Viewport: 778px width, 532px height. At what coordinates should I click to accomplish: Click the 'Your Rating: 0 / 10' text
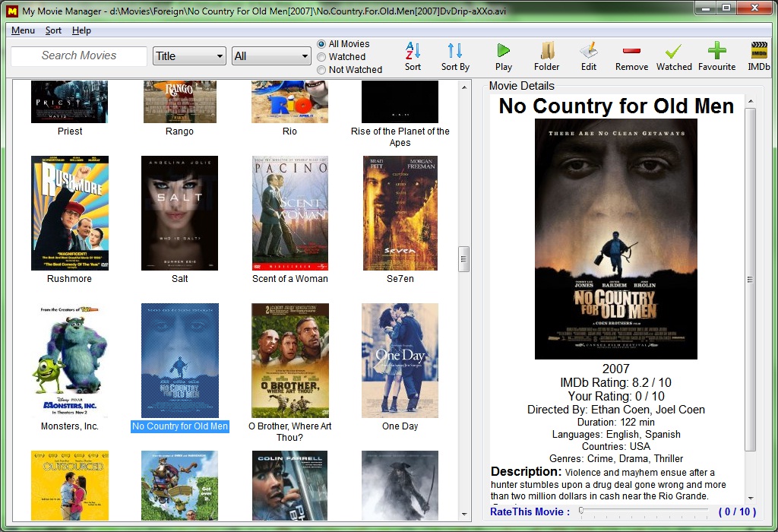(615, 396)
